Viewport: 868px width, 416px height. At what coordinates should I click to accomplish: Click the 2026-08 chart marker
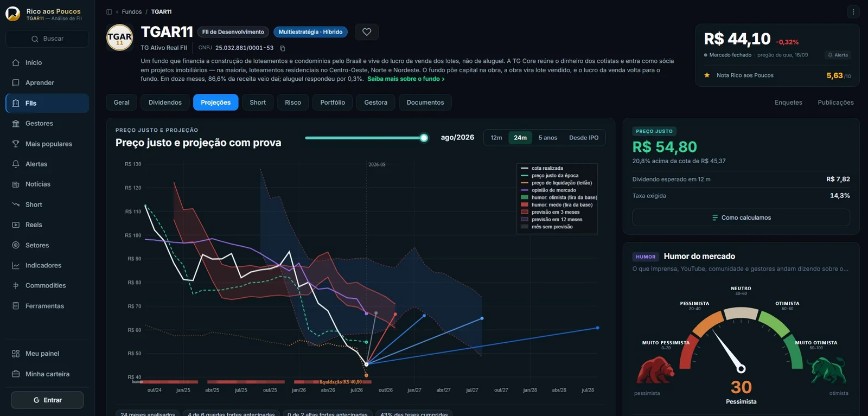pyautogui.click(x=376, y=164)
